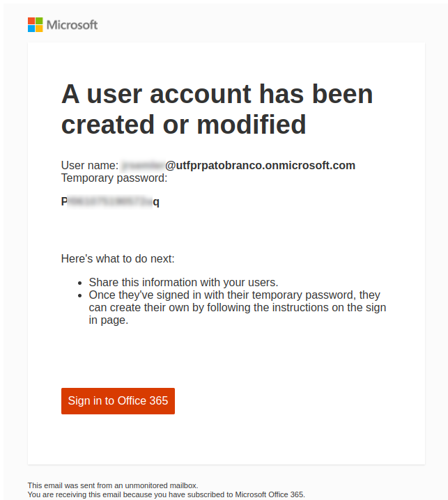Click the blue square of Microsoft logo
448x500 pixels.
click(x=31, y=29)
